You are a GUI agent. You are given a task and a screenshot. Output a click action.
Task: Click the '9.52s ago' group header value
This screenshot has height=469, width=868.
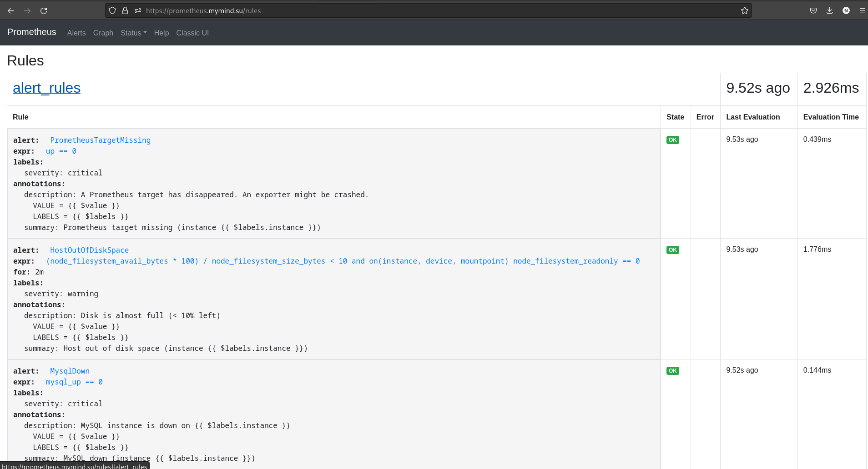tap(758, 88)
